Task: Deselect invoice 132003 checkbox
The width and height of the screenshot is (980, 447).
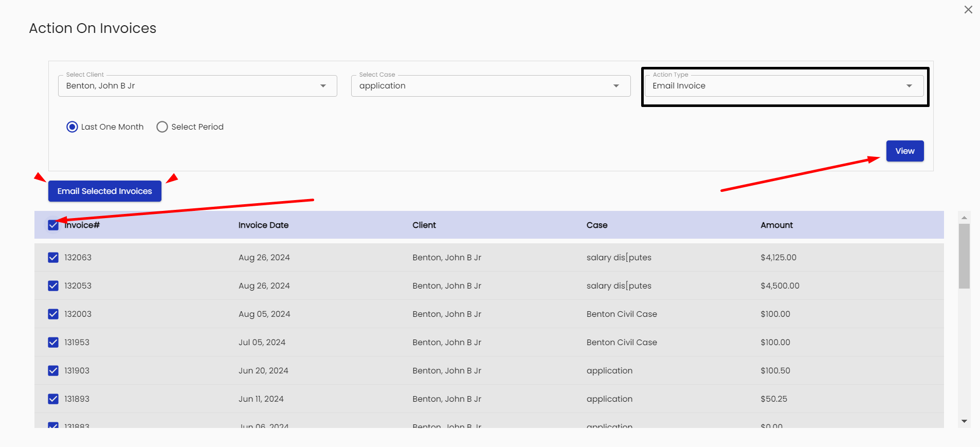Action: tap(53, 314)
